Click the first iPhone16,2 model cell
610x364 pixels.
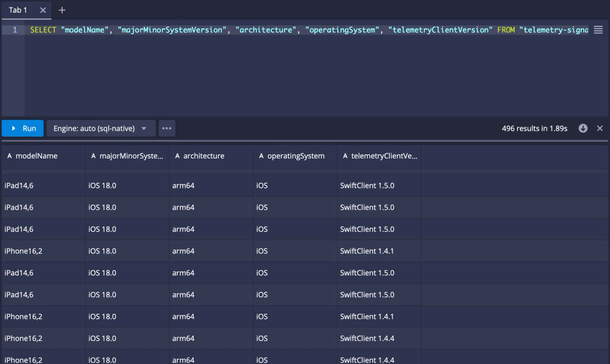[23, 251]
